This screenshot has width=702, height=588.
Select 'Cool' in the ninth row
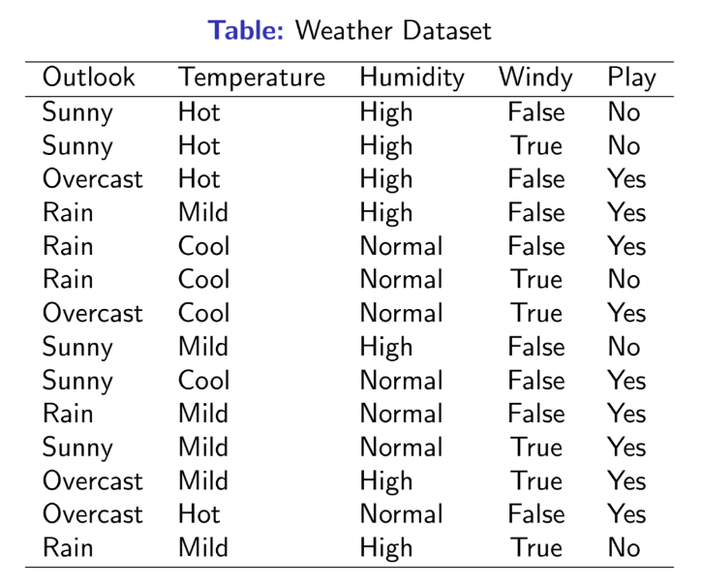click(203, 381)
